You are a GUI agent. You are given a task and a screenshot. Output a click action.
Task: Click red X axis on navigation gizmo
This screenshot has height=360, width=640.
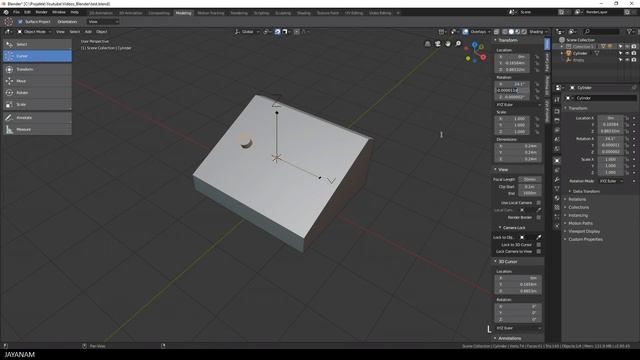coord(483,57)
